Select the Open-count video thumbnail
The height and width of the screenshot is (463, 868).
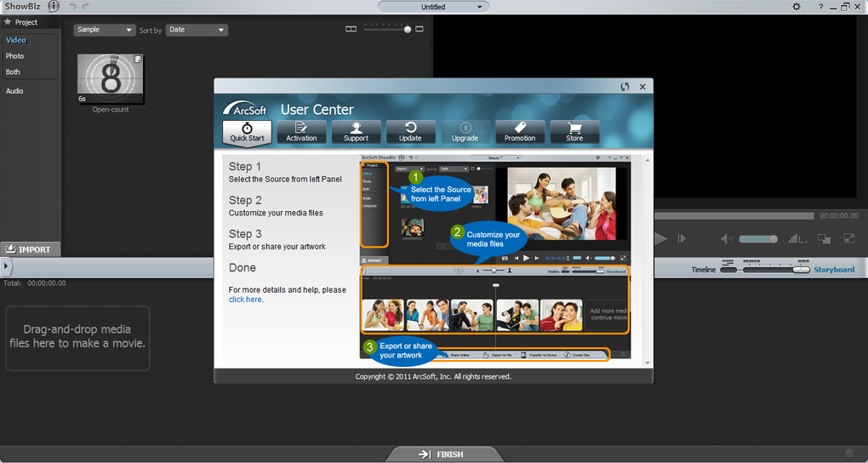(x=110, y=78)
